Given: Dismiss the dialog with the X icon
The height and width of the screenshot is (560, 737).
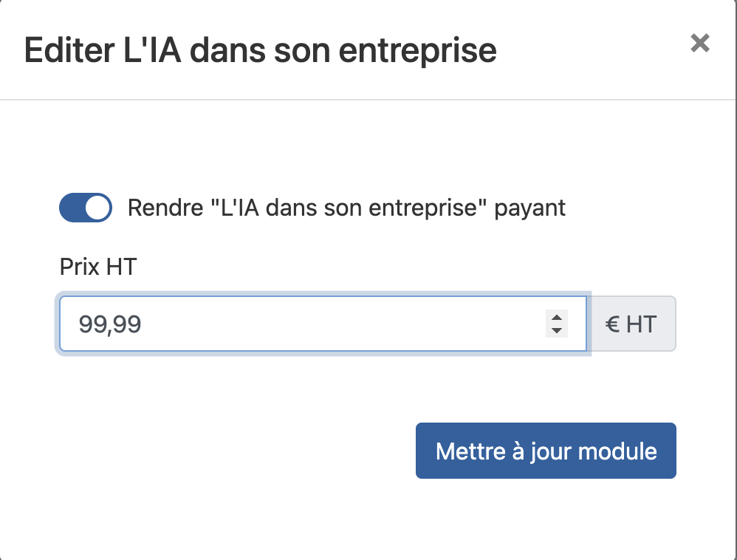Looking at the screenshot, I should (x=700, y=43).
